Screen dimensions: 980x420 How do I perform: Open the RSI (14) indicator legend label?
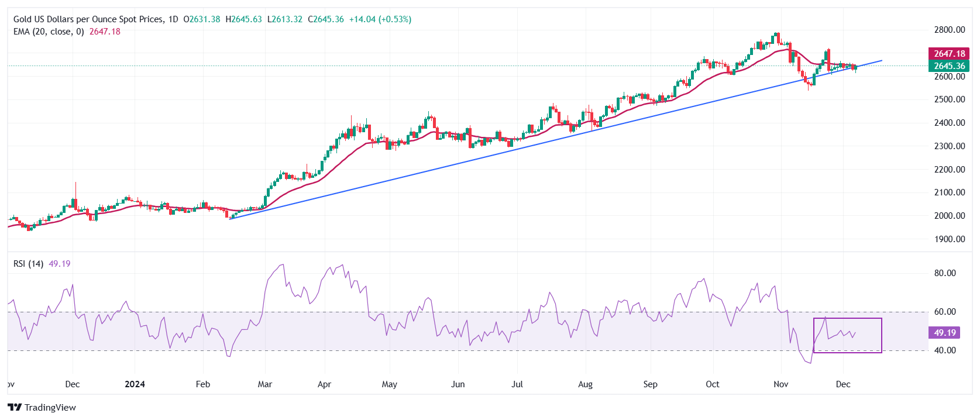tap(28, 264)
